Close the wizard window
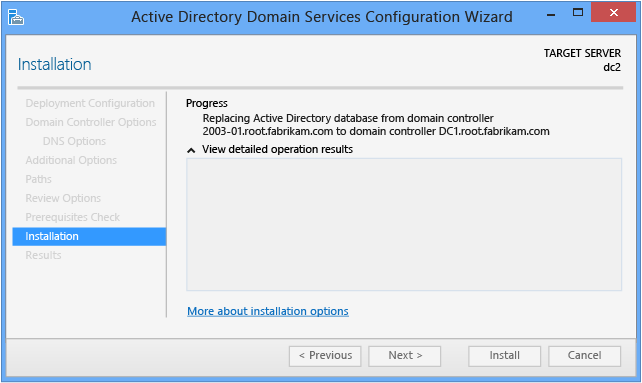 614,13
